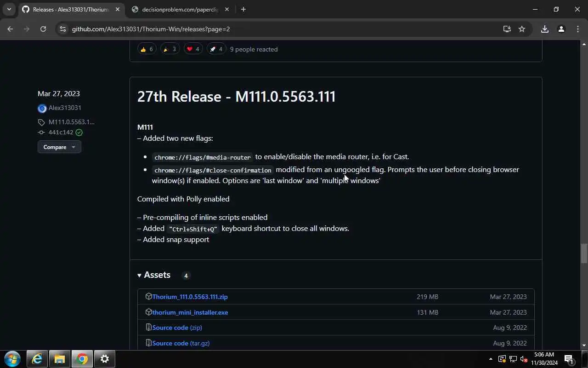588x368 pixels.
Task: Close the GitHub Releases tab
Action: [x=117, y=9]
